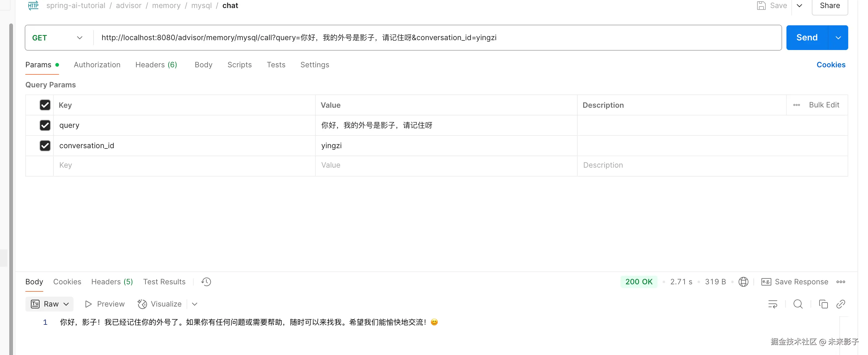
Task: Click the network globe icon
Action: click(x=743, y=282)
